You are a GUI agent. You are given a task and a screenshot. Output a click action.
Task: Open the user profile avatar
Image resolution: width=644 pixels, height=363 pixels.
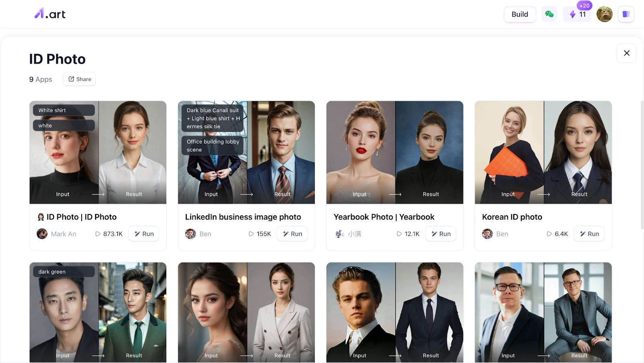click(x=605, y=14)
